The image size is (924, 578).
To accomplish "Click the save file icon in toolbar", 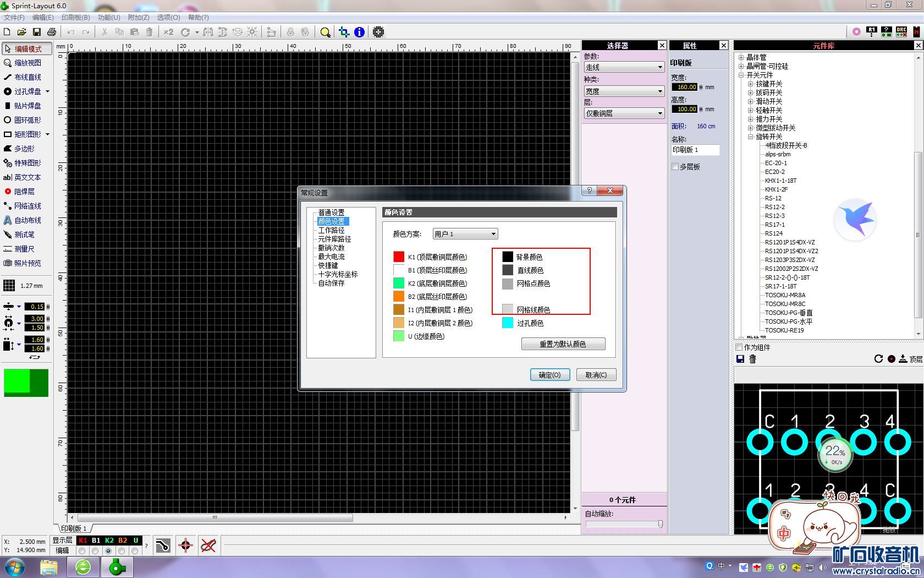I will point(37,32).
